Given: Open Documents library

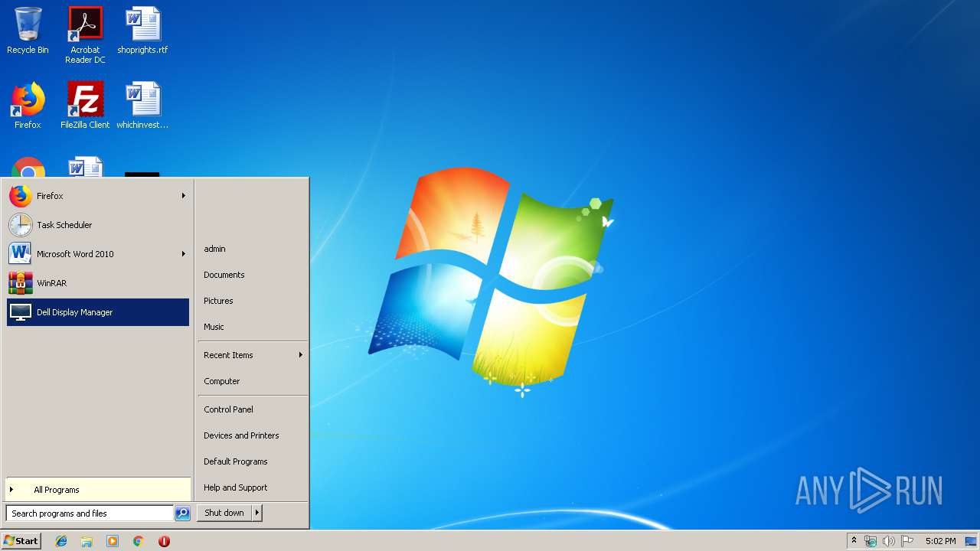Looking at the screenshot, I should [253, 275].
